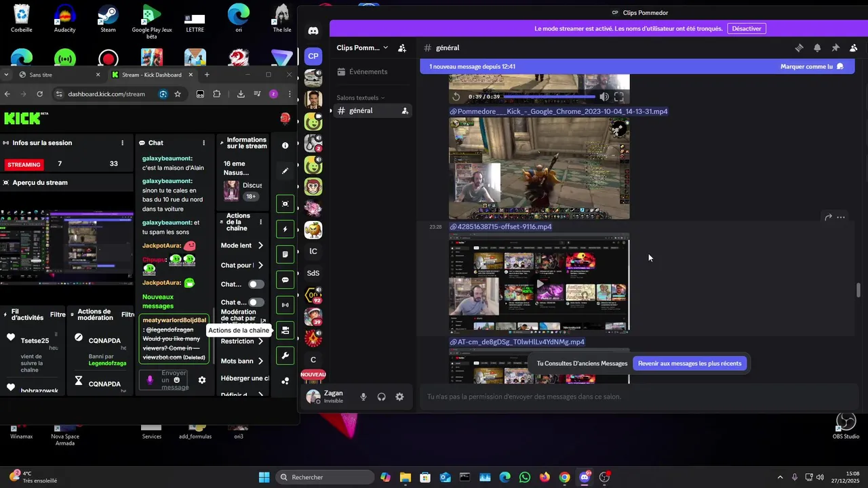Click 'Désactiver' streamer mode button
The width and height of the screenshot is (868, 488).
click(x=747, y=28)
